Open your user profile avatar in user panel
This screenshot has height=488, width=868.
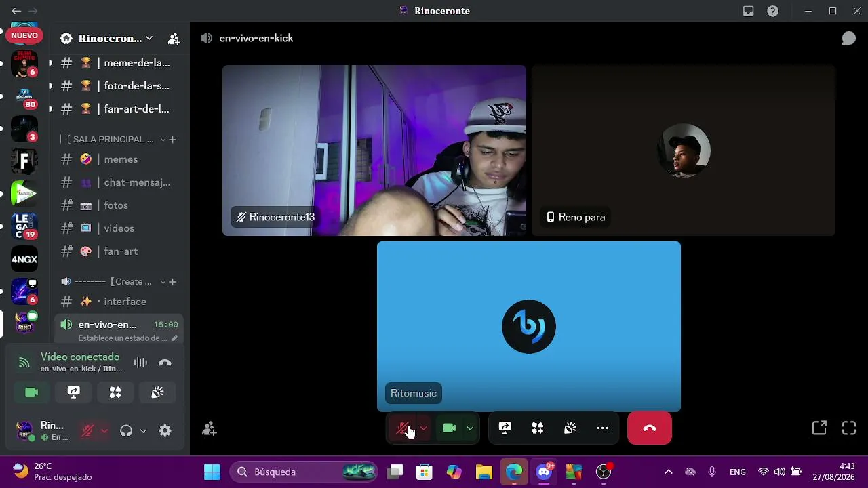click(x=25, y=431)
